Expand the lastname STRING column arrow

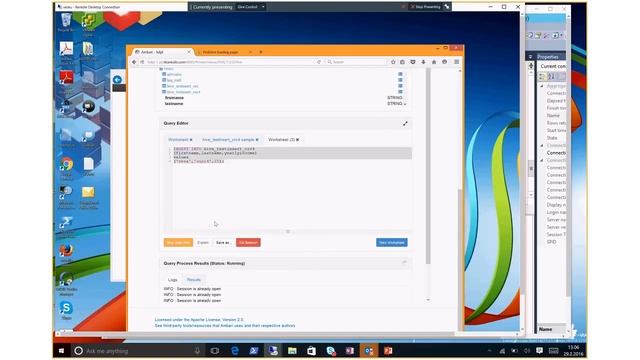pyautogui.click(x=405, y=104)
